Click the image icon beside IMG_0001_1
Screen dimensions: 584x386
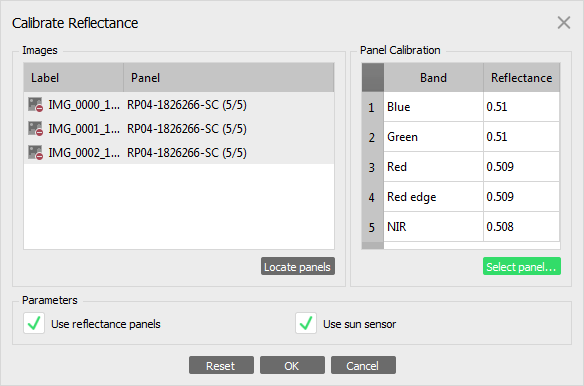(35, 129)
